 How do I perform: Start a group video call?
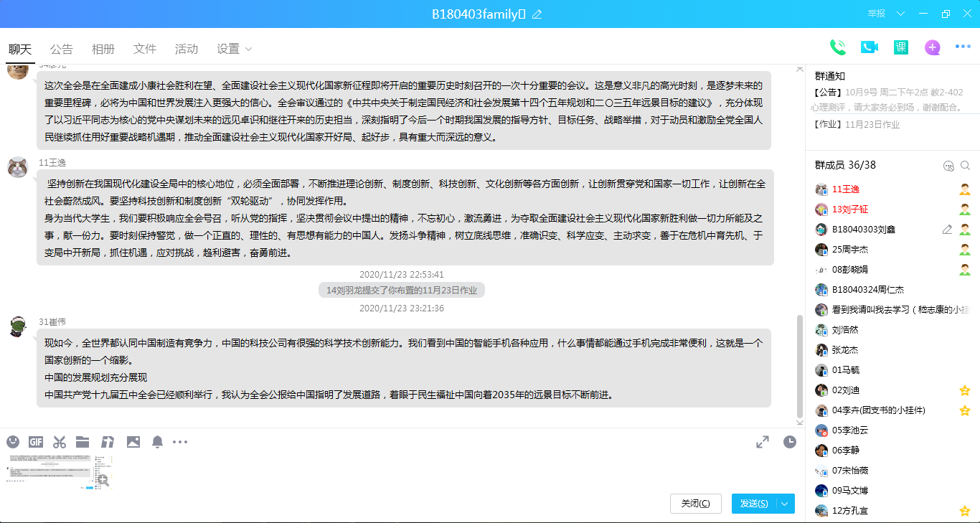click(869, 47)
